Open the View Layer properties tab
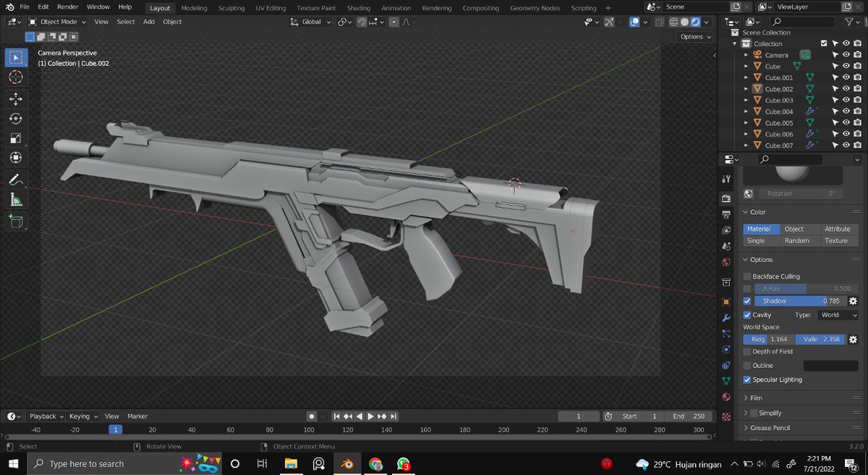Viewport: 868px width, 475px height. [x=726, y=231]
